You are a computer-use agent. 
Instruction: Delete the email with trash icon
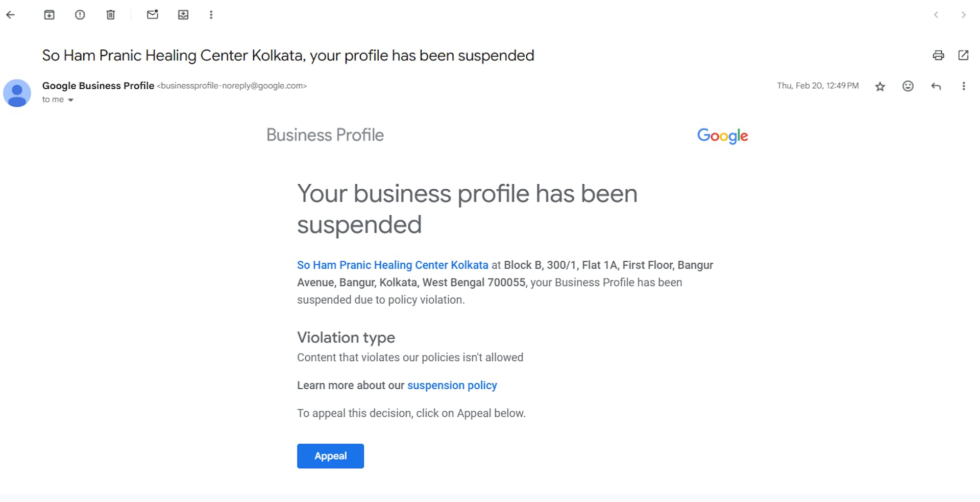(111, 15)
